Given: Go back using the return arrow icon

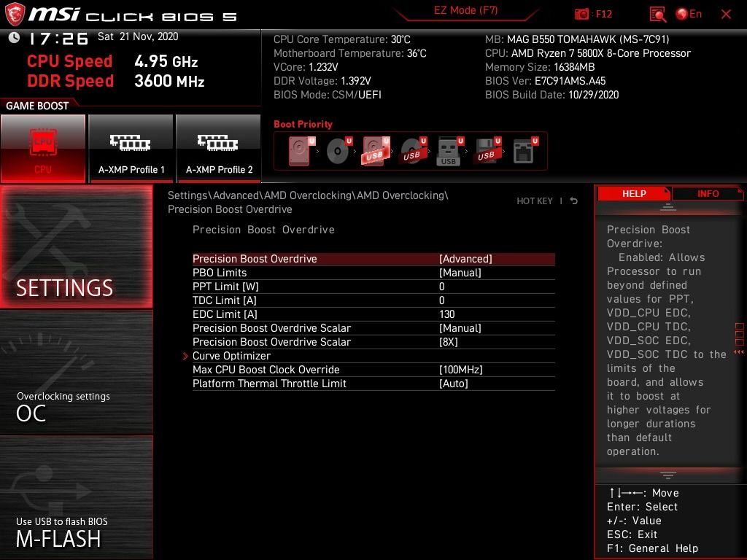Looking at the screenshot, I should coord(574,201).
